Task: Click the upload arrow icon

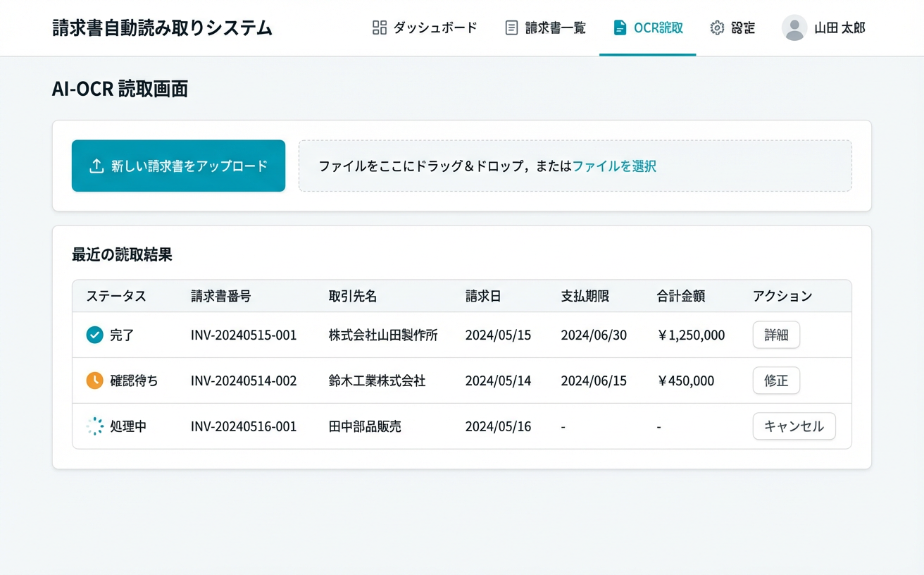Action: [x=95, y=166]
